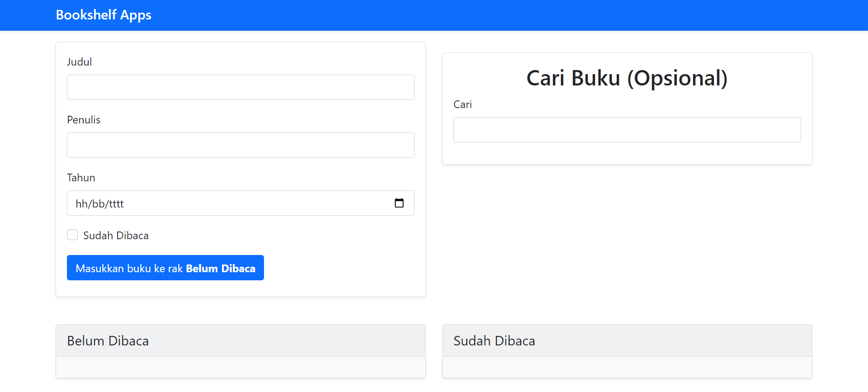Click into the Cari search field
Image resolution: width=868 pixels, height=392 pixels.
pyautogui.click(x=627, y=130)
